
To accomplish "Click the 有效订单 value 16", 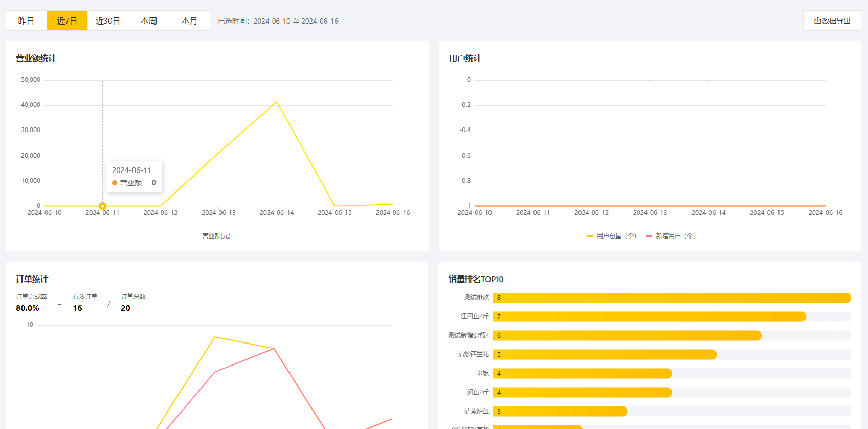I will (x=77, y=308).
